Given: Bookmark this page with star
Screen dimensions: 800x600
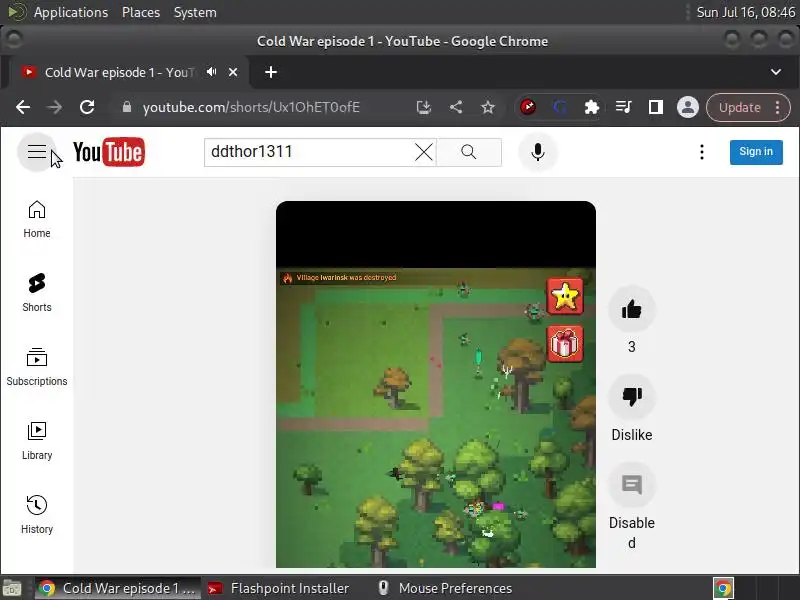Looking at the screenshot, I should click(488, 107).
